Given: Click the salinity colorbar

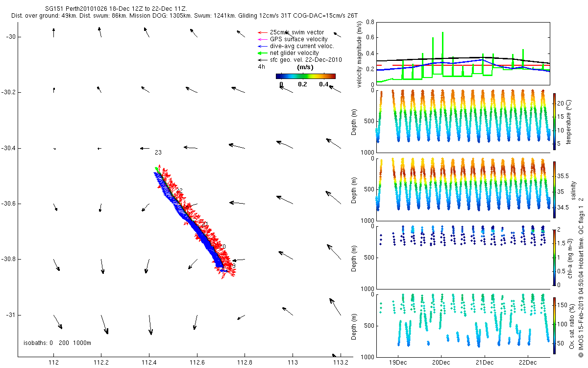Looking at the screenshot, I should (555, 189).
